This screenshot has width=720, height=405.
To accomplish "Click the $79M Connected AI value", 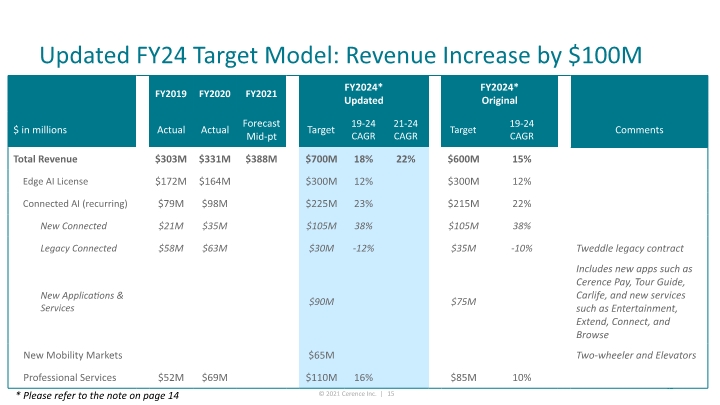I will click(x=171, y=203).
